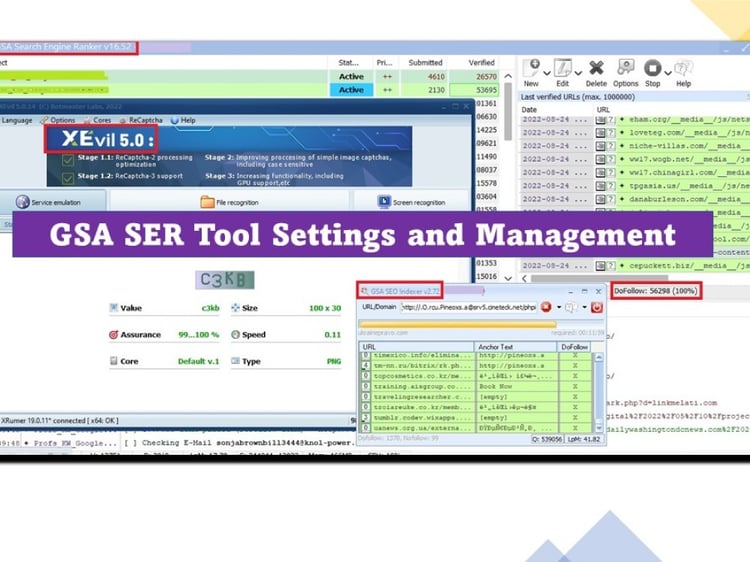The height and width of the screenshot is (562, 750).
Task: Open dropdown arrow next to help bubble icon
Action: [x=584, y=307]
